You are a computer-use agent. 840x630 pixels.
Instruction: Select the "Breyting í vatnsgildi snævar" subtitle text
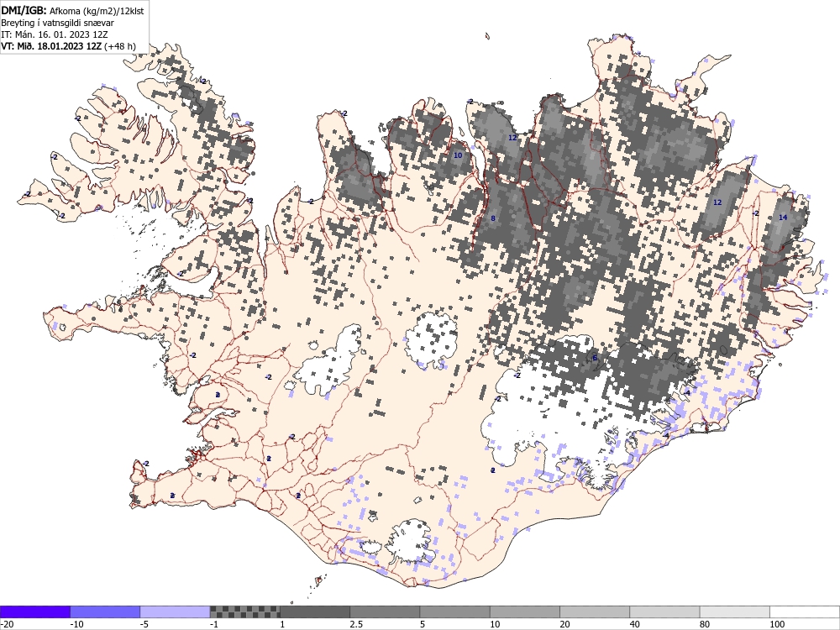pyautogui.click(x=57, y=23)
